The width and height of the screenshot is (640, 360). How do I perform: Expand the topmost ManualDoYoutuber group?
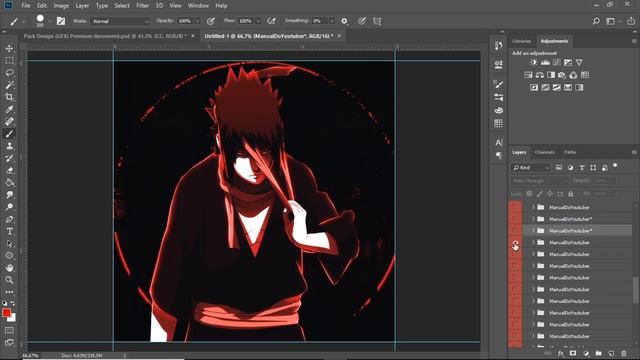pyautogui.click(x=533, y=207)
